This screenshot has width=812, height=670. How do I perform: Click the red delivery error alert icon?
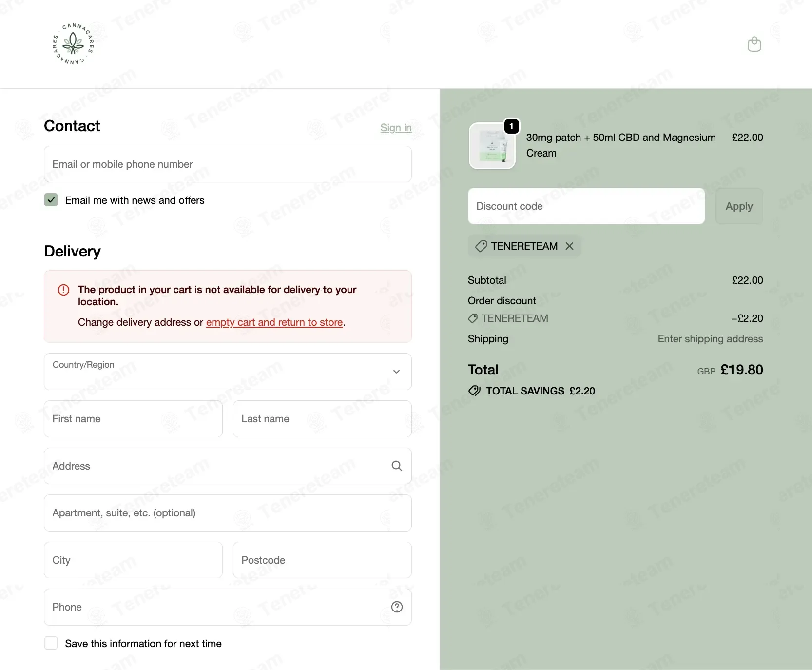coord(63,290)
